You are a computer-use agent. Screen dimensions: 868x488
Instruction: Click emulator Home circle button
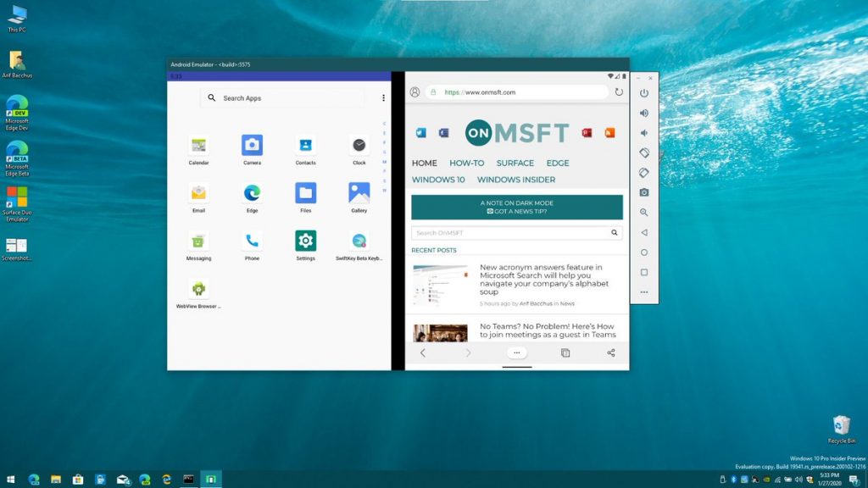tap(644, 252)
